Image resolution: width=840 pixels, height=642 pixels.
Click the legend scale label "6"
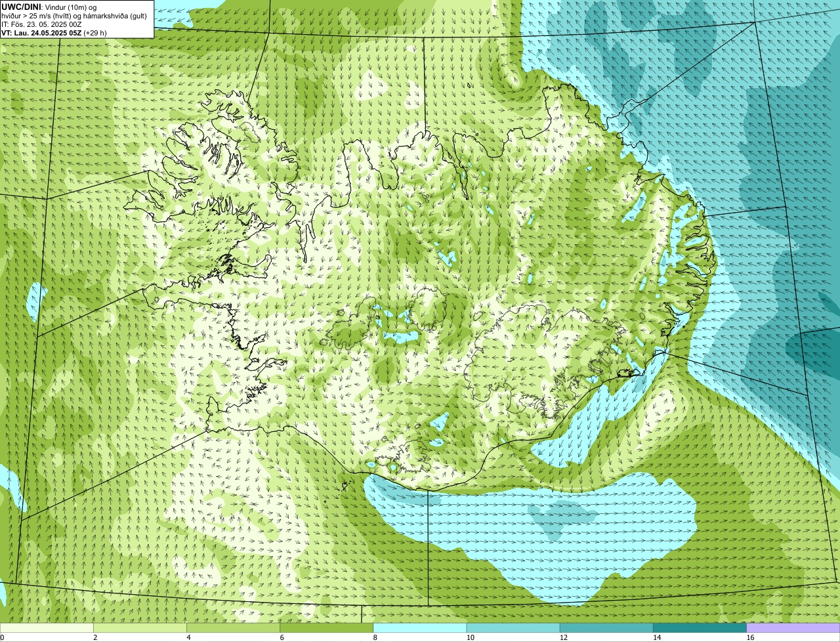coord(282,637)
